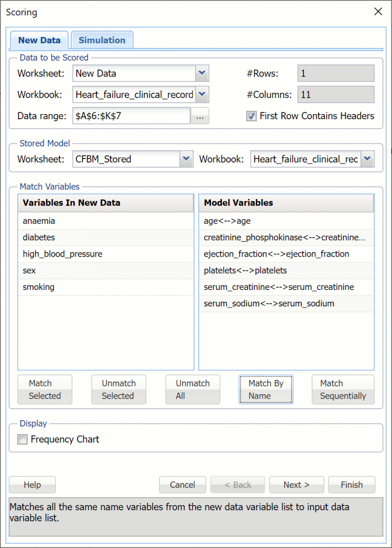Enable the Frequency Chart checkbox
Screen dimensions: 392x548
point(22,439)
